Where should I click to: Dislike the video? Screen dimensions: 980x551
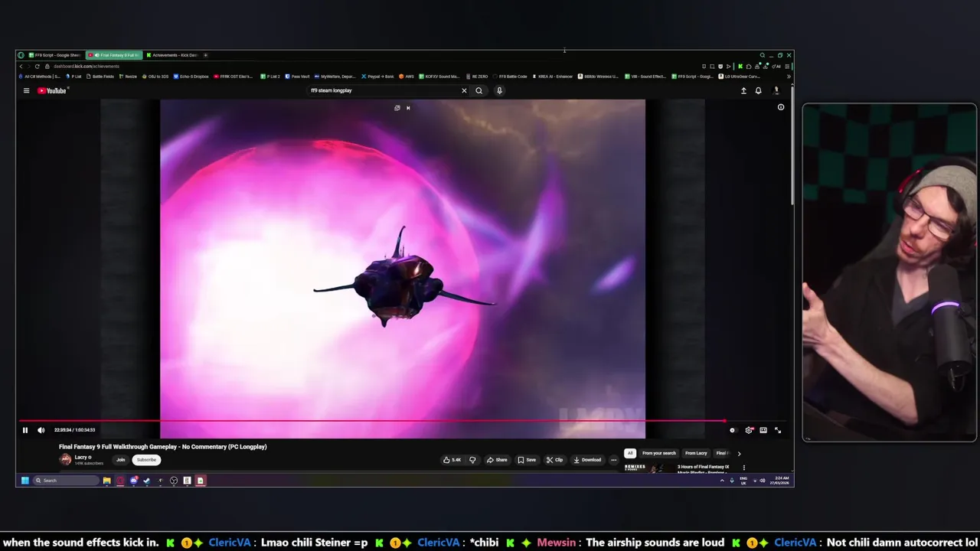pyautogui.click(x=472, y=460)
